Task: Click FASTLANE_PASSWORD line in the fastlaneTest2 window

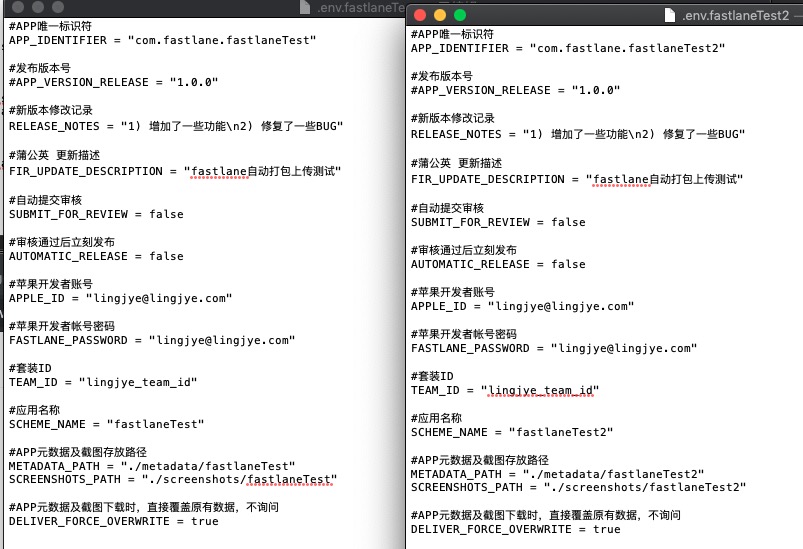Action: point(554,349)
